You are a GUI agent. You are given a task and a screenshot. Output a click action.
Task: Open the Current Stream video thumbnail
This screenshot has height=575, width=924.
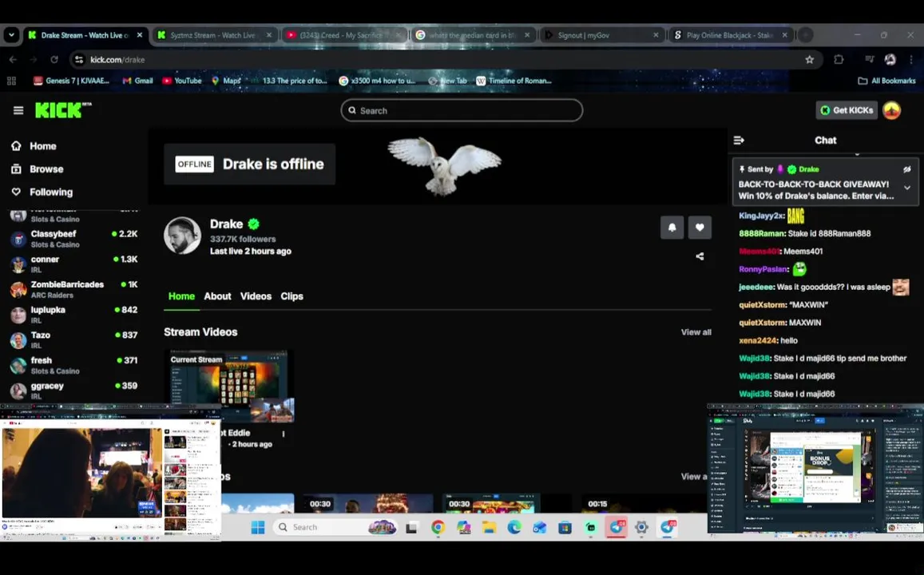[228, 387]
